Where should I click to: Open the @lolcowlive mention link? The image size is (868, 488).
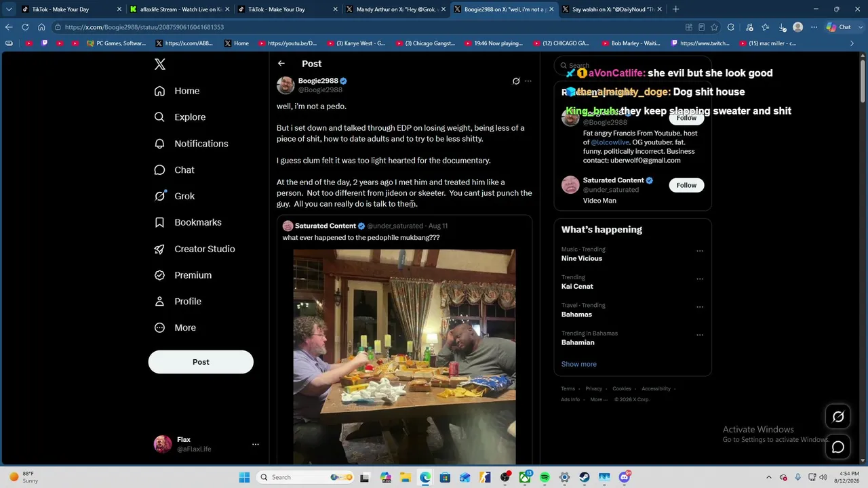coord(610,142)
